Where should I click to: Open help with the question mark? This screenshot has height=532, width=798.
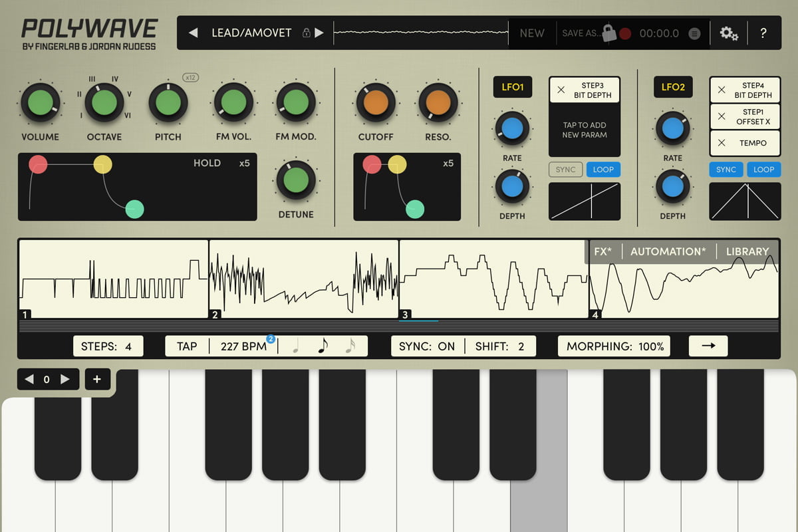coord(763,33)
